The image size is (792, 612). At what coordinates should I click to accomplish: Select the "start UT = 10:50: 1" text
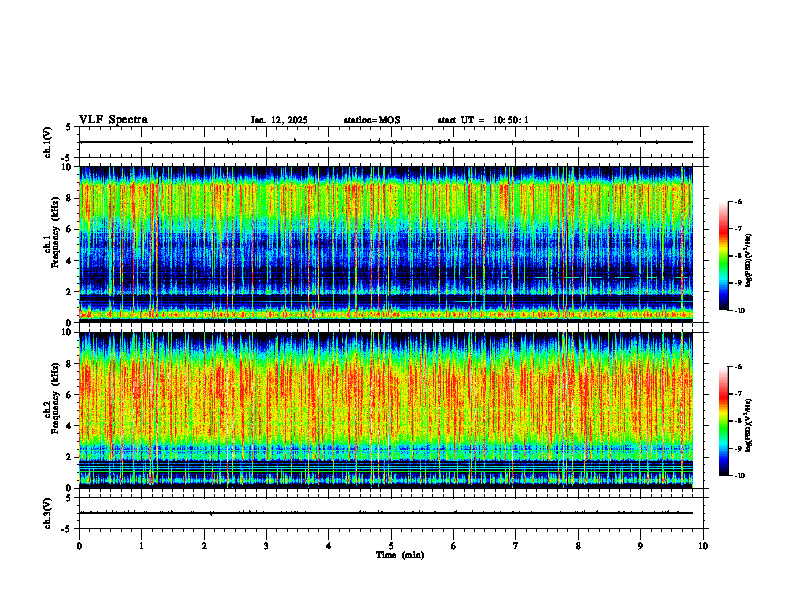483,120
